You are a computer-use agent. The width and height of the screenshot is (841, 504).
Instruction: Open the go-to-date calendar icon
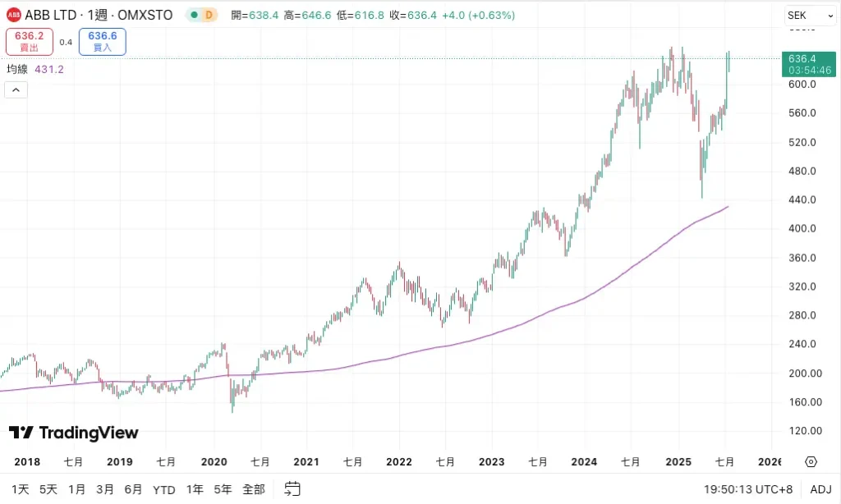coord(292,489)
